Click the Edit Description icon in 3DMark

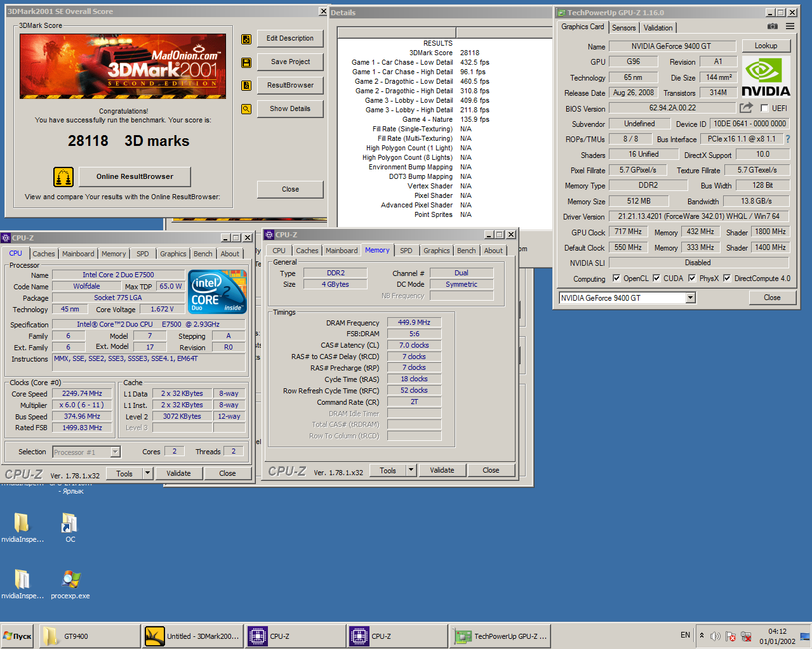click(x=246, y=39)
